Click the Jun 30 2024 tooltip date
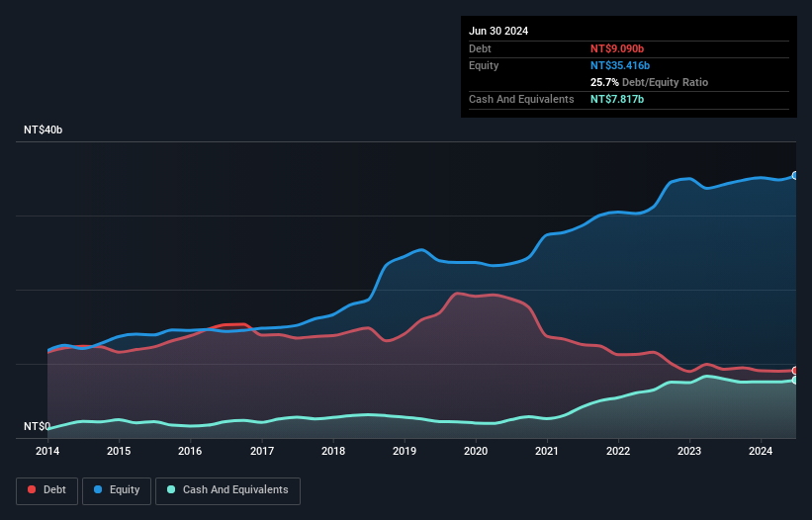Image resolution: width=812 pixels, height=520 pixels. [x=498, y=31]
